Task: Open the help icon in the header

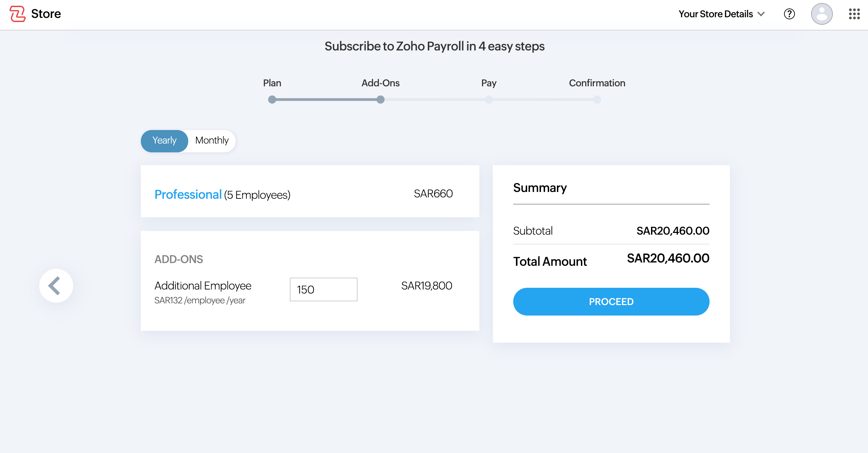Action: point(789,14)
